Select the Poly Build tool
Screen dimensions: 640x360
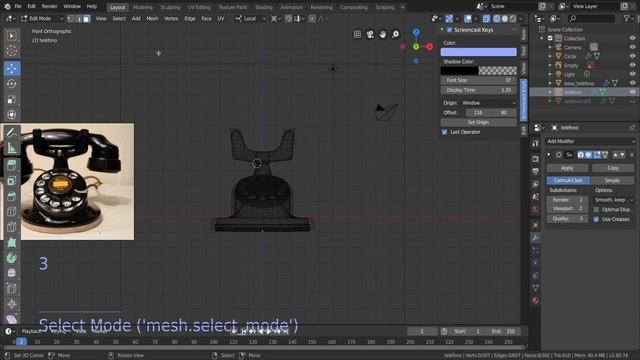tap(11, 243)
